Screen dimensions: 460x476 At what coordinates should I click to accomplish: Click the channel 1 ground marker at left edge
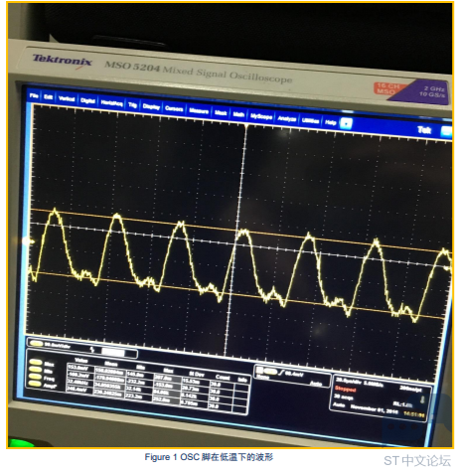(x=29, y=241)
